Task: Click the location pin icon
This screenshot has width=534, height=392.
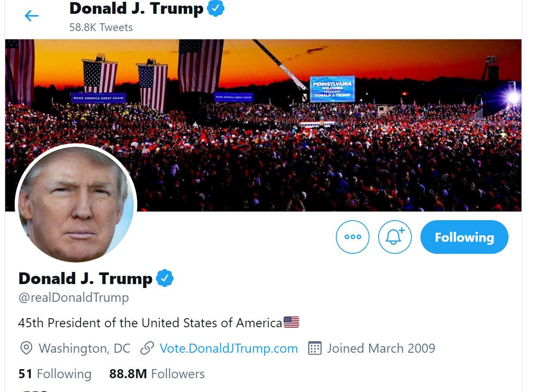Action: pyautogui.click(x=26, y=348)
